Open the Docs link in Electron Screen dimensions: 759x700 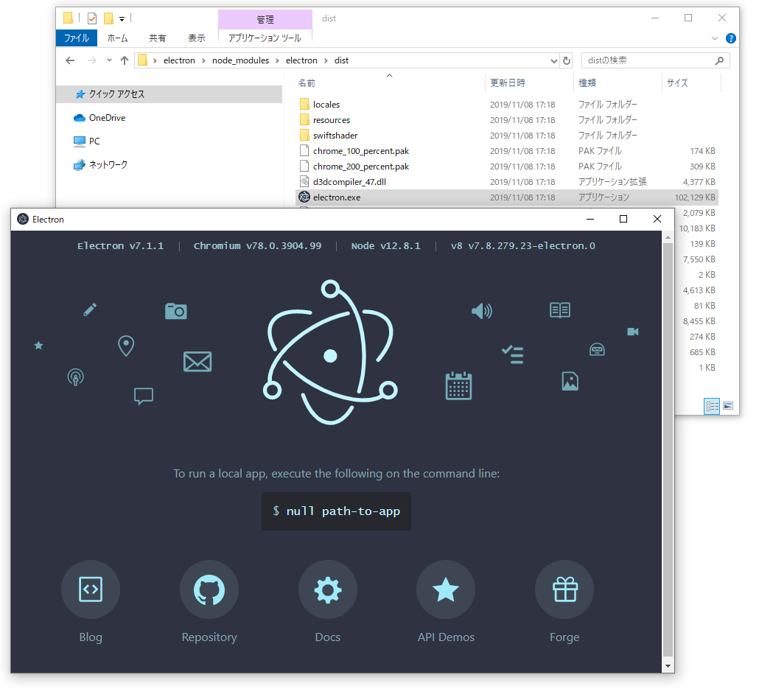(x=327, y=589)
